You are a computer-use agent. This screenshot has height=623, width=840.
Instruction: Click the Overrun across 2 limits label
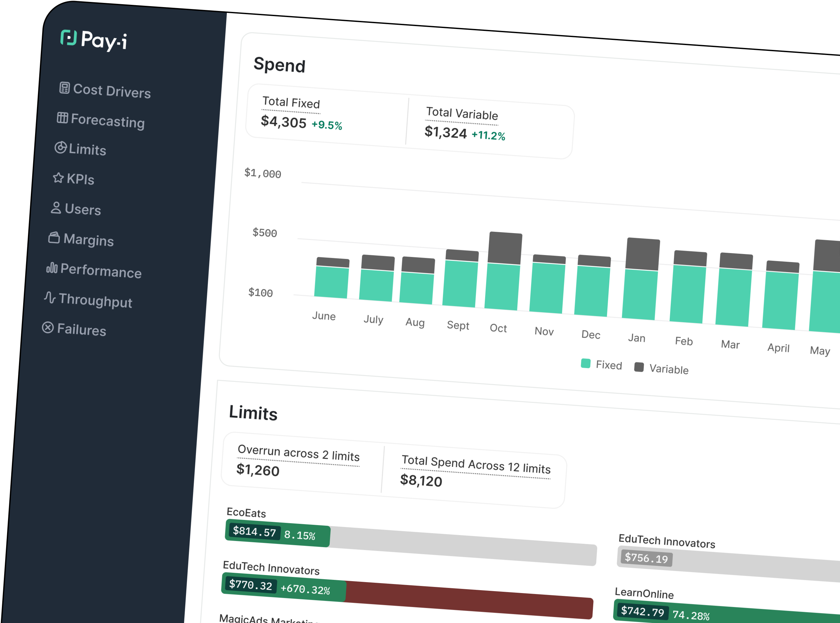pyautogui.click(x=299, y=453)
